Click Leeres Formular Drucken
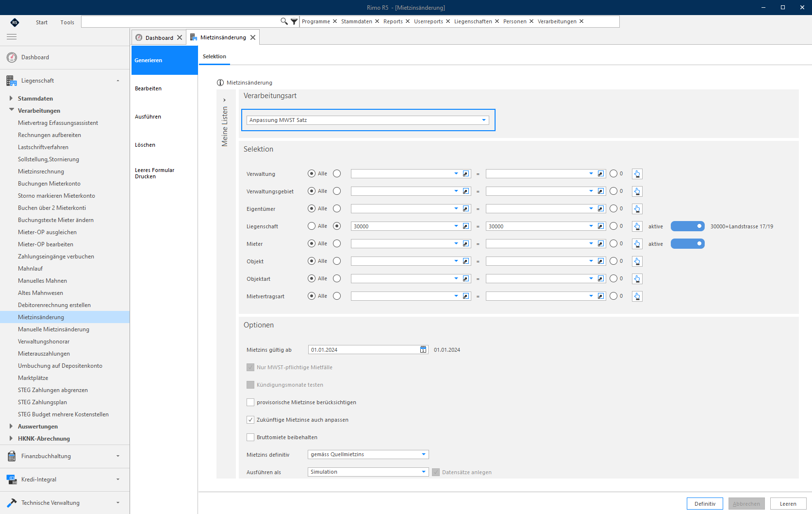Screen dimensions: 812x514 point(165,173)
